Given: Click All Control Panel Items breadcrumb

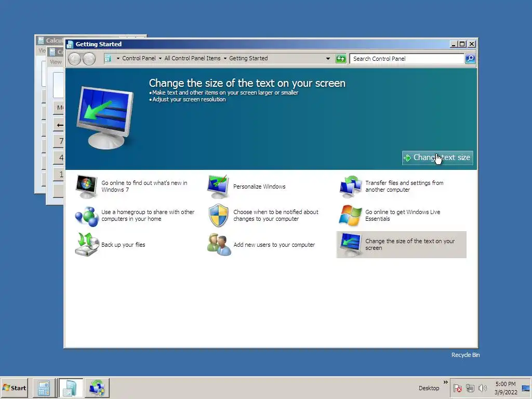Looking at the screenshot, I should [x=192, y=58].
